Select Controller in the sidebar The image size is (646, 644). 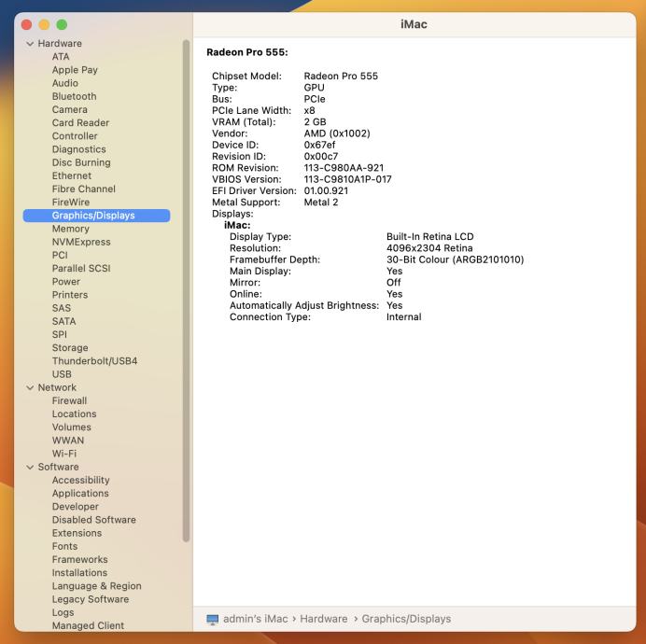click(75, 135)
